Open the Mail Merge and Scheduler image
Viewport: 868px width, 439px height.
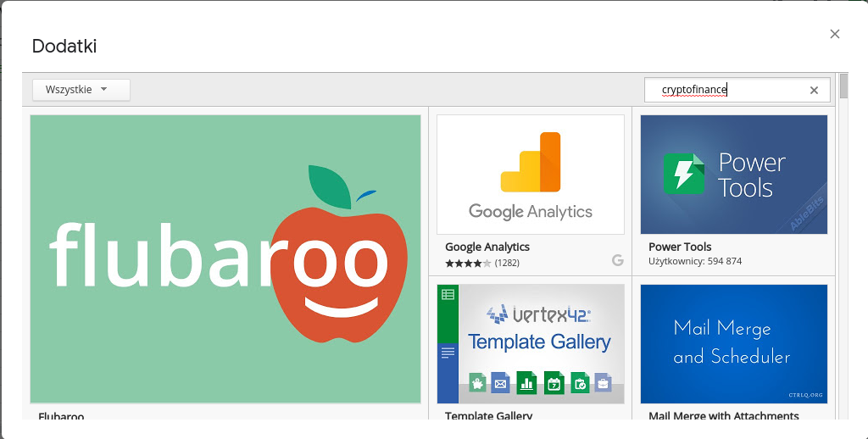click(x=733, y=344)
